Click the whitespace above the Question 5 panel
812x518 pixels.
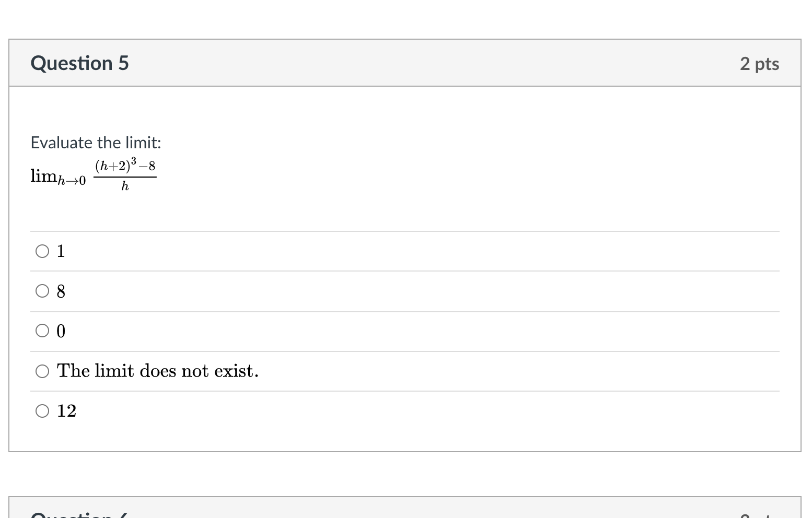pos(405,18)
